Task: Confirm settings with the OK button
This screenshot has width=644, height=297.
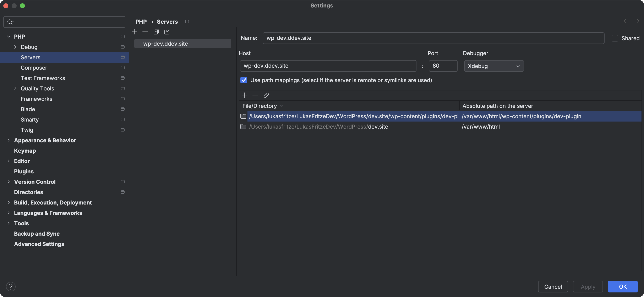Action: [623, 286]
